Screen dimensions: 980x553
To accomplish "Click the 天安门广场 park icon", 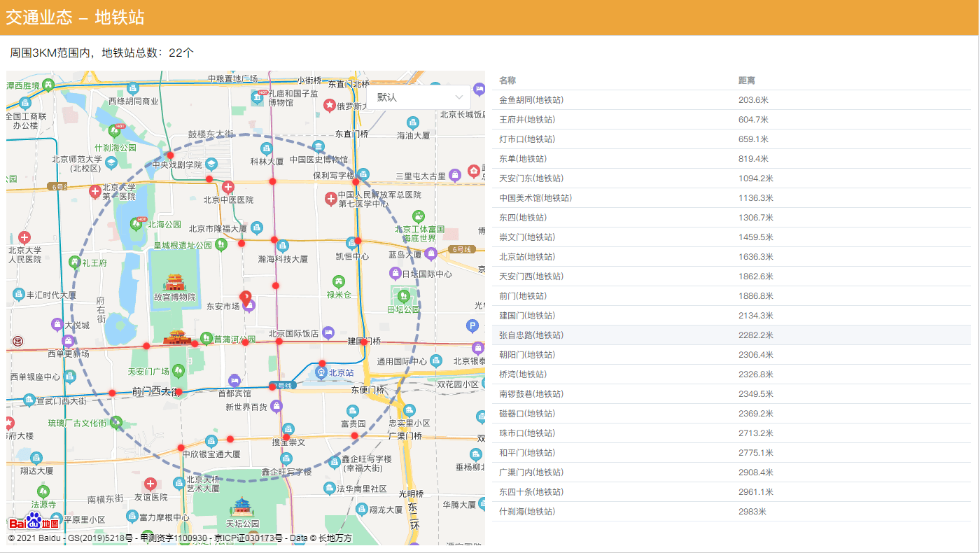I will tap(180, 370).
